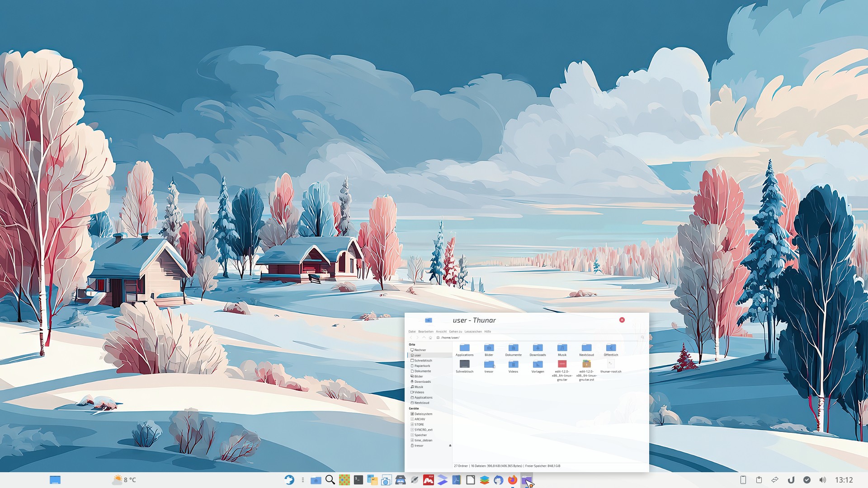Select the ARCHIV device in sidebar
This screenshot has height=488, width=868.
(420, 419)
